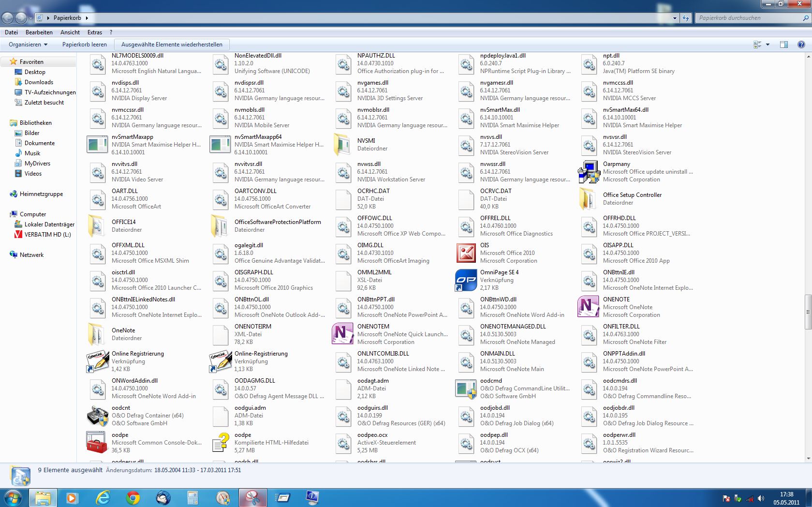Screen dimensions: 812x507
Task: Open the Windows Start menu
Action: (x=13, y=498)
